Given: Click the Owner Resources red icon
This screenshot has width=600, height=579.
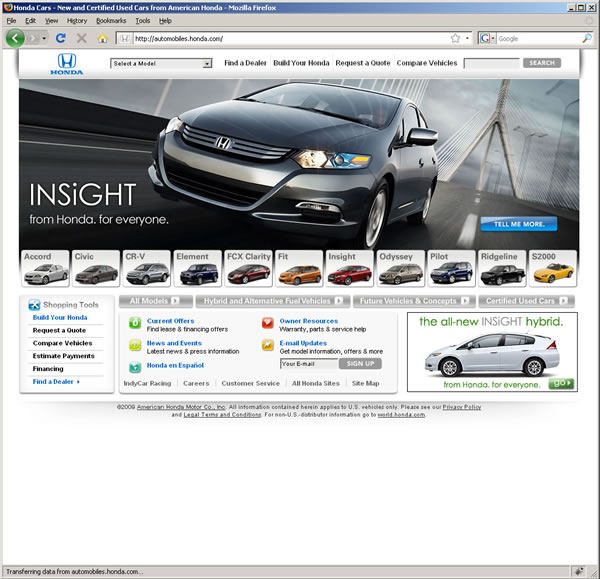Looking at the screenshot, I should coord(268,322).
